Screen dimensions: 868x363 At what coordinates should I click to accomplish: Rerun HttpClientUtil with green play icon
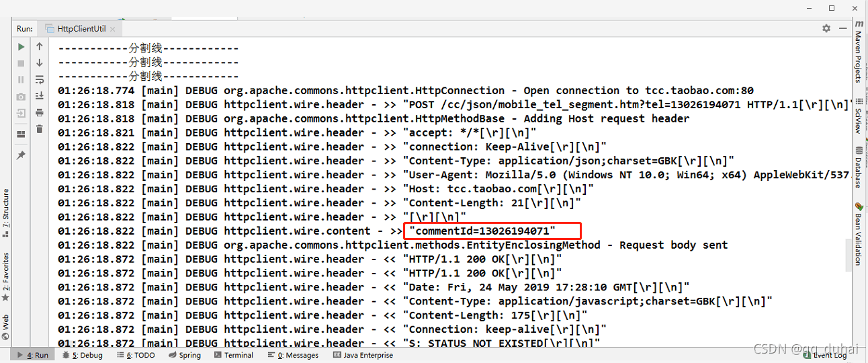coord(21,46)
